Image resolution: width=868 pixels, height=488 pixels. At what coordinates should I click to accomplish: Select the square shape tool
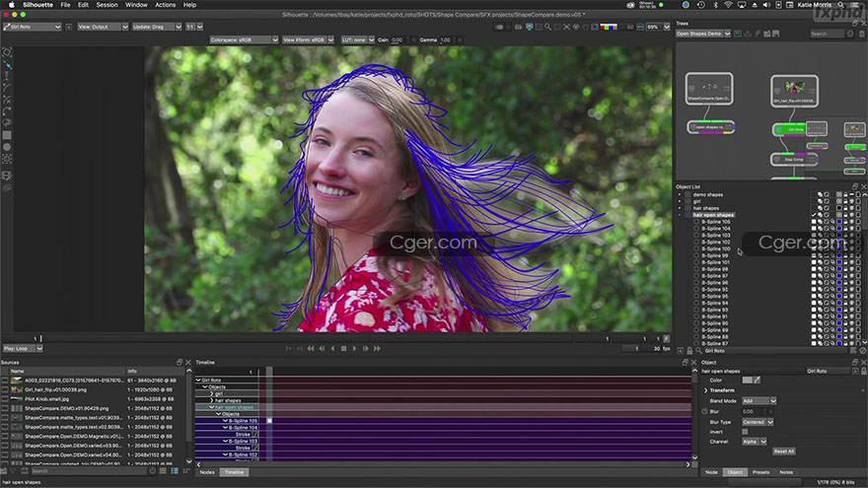pyautogui.click(x=7, y=135)
